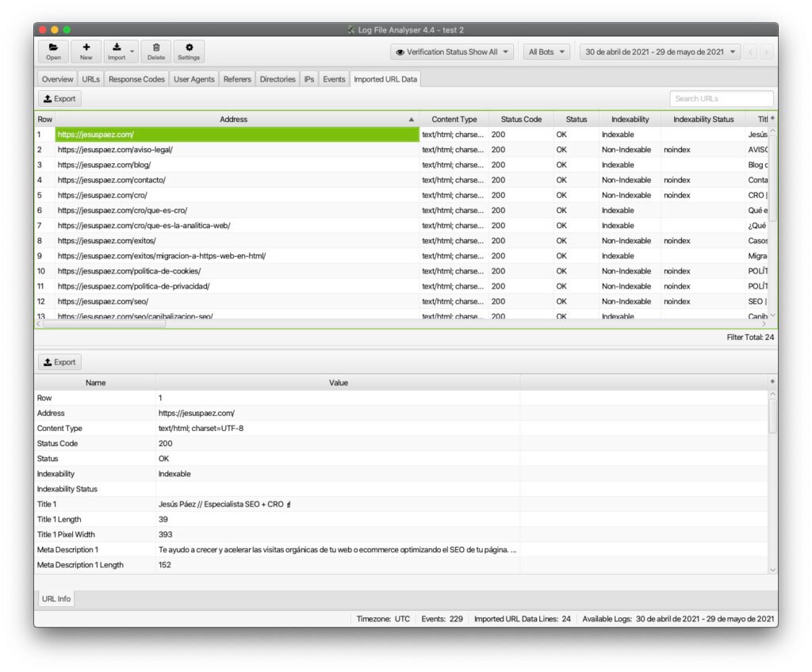812x672 pixels.
Task: Open the URL Info bottom tab
Action: click(56, 598)
